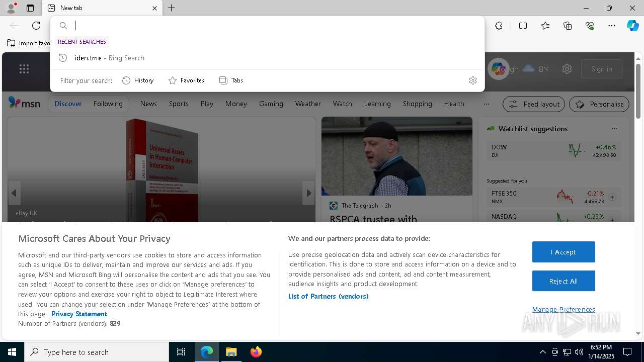Add FTSE 350 to watchlist
The image size is (644, 362).
click(x=612, y=197)
